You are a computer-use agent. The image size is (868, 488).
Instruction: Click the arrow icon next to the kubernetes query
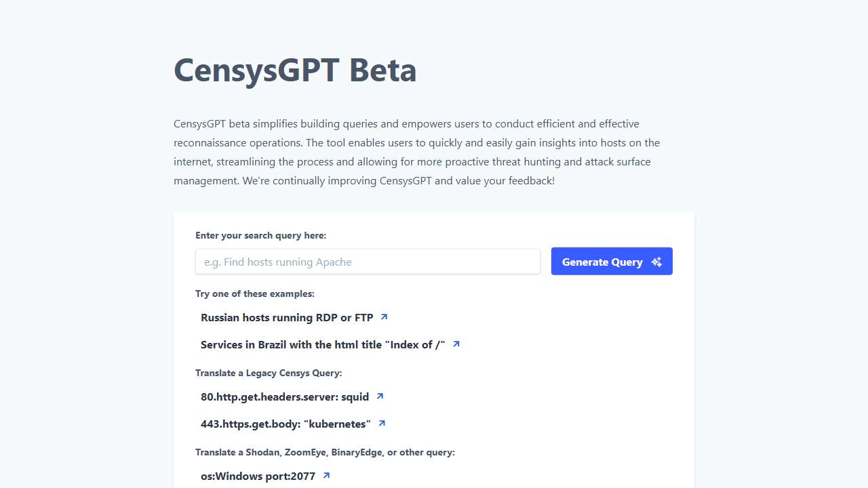[381, 423]
